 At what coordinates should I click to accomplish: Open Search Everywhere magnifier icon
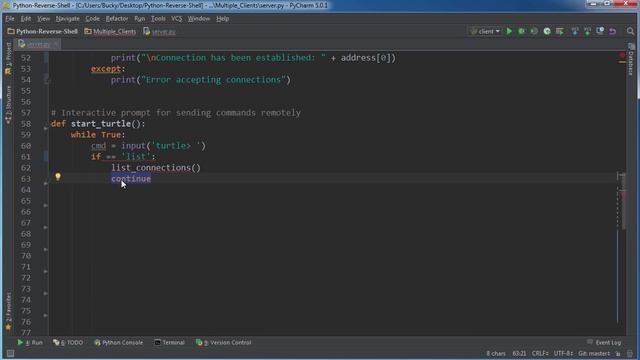630,31
